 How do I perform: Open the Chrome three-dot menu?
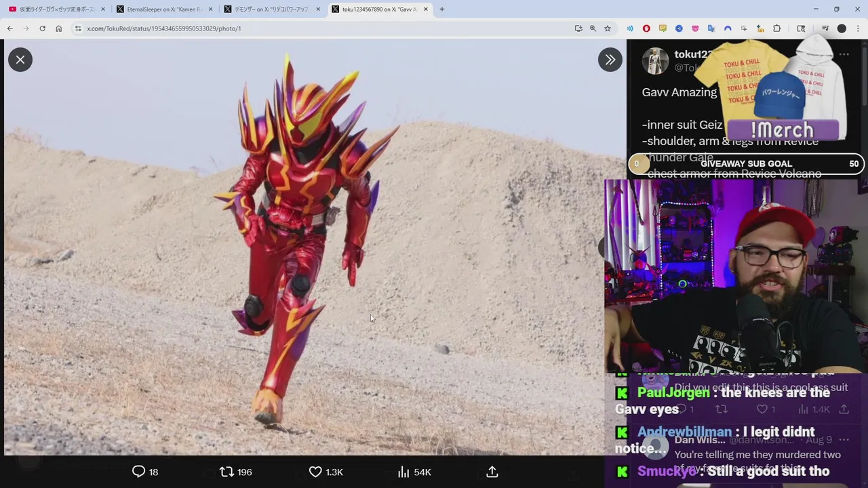[x=859, y=28]
